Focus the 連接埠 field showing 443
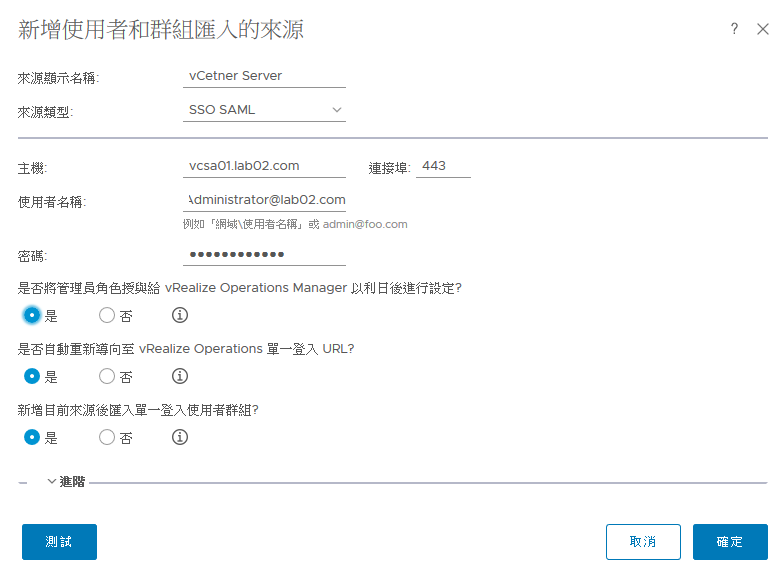 (443, 167)
